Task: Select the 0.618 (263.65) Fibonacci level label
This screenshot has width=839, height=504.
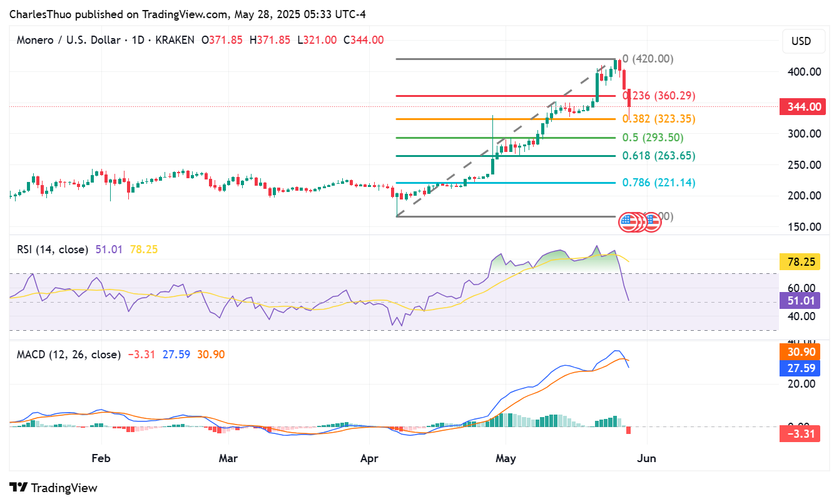Action: 659,156
